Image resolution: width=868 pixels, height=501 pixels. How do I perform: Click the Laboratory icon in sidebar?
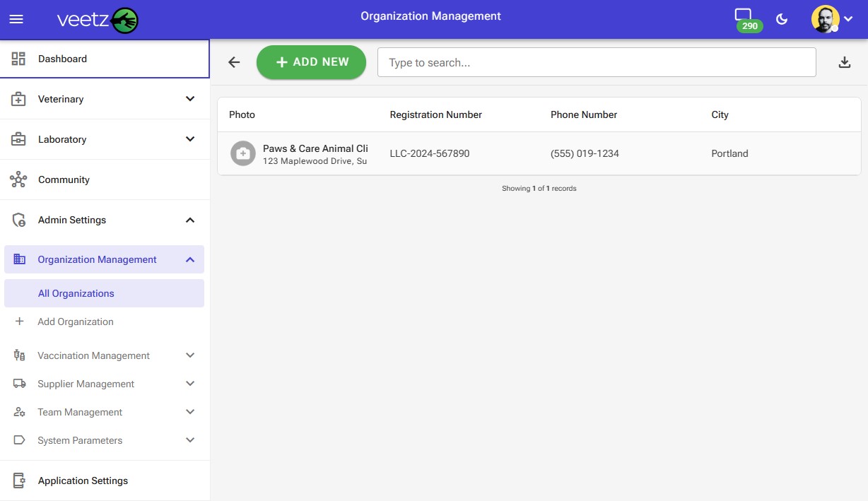point(20,139)
